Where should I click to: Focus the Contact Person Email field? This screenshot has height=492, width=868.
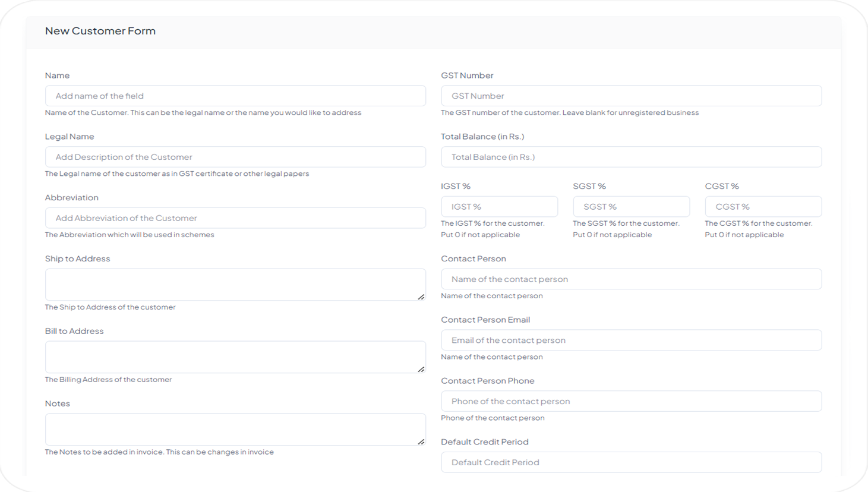coord(631,340)
